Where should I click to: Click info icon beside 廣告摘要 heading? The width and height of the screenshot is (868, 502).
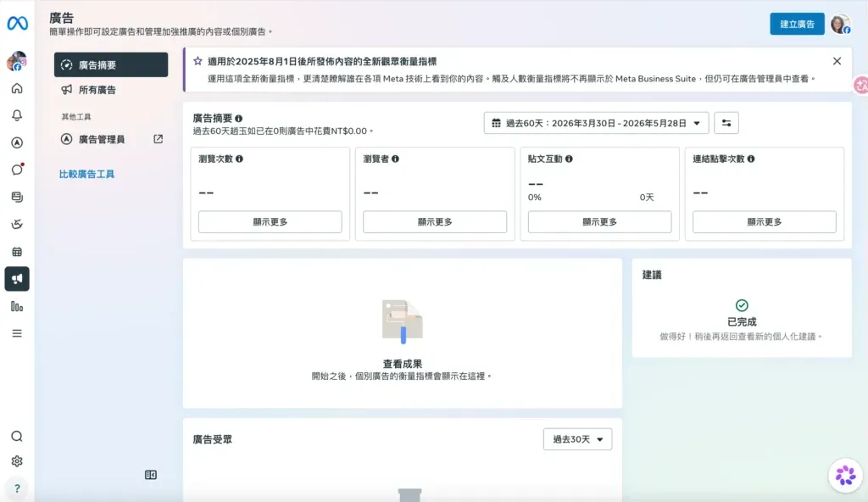click(238, 119)
